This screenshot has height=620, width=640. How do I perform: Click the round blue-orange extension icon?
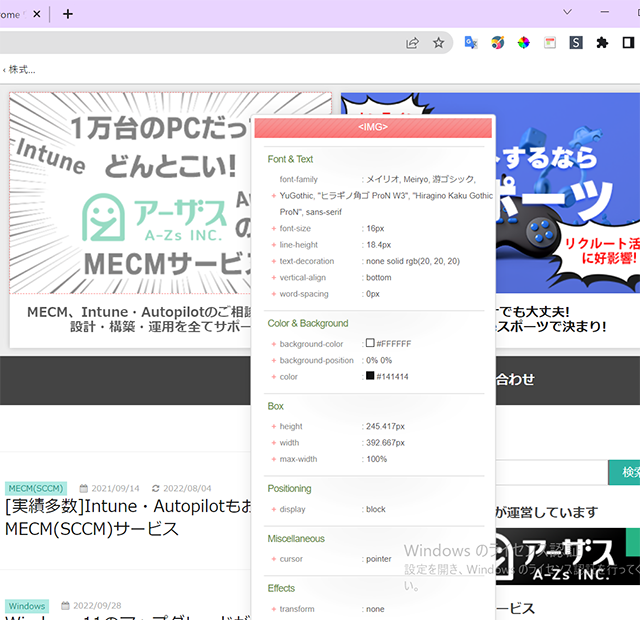[x=497, y=43]
